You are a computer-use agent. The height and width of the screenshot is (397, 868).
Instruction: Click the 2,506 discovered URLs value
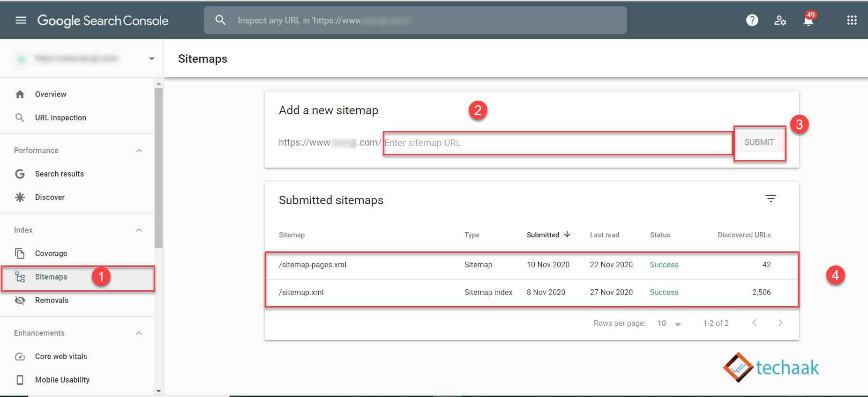tap(762, 292)
